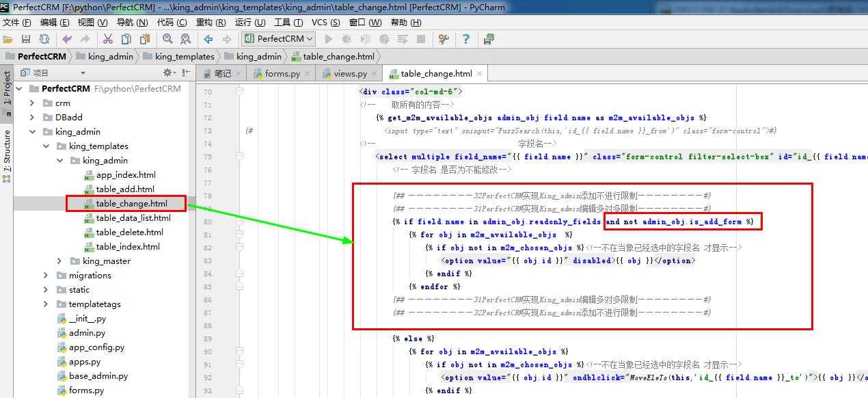The image size is (868, 398).
Task: Collapse the king_templates folder node
Action: pos(46,146)
